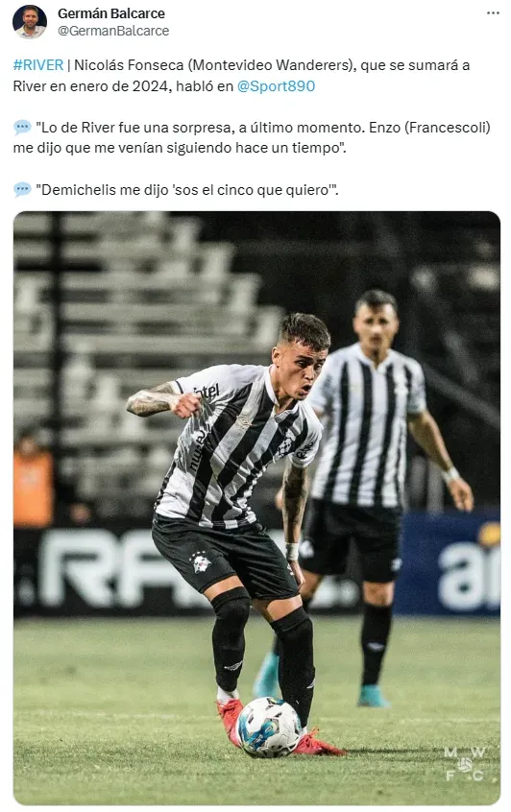The height and width of the screenshot is (812, 511).
Task: Click the @GermanBalcarce handle
Action: 113,31
